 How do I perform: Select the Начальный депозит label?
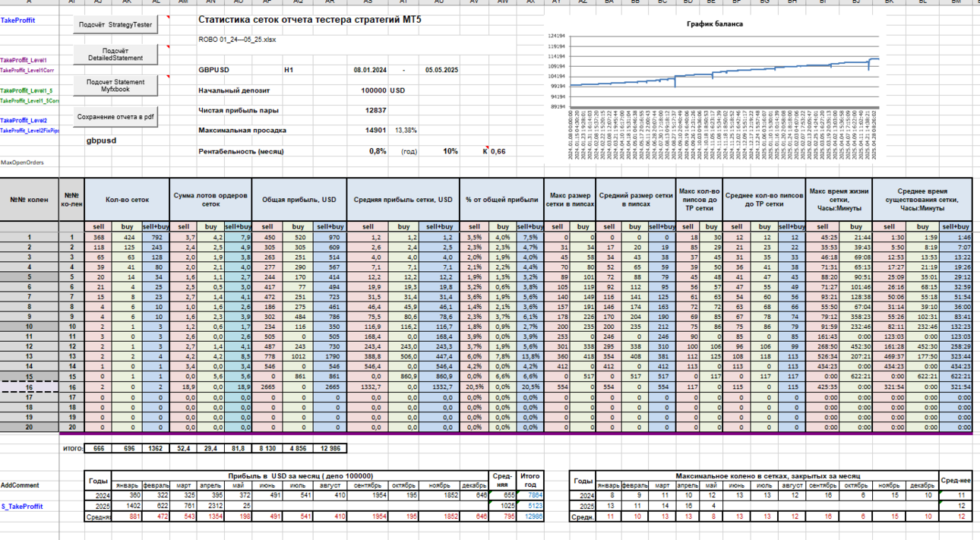click(x=234, y=90)
